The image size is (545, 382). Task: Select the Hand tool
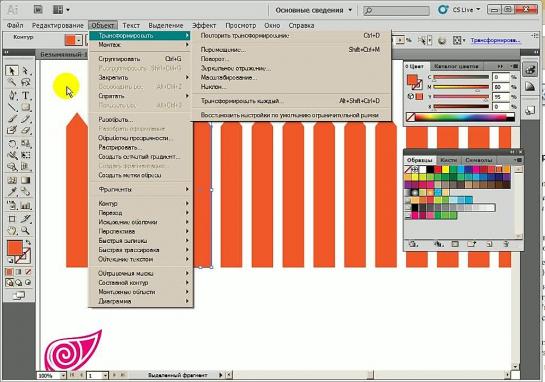(12, 230)
